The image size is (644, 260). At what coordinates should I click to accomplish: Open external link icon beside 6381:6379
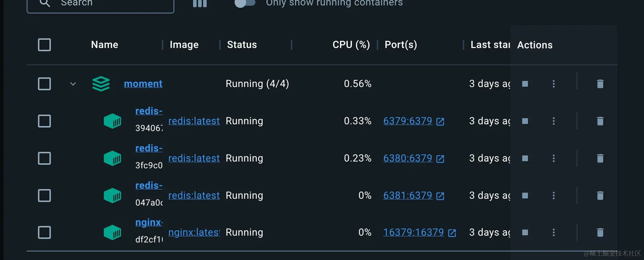coord(440,196)
